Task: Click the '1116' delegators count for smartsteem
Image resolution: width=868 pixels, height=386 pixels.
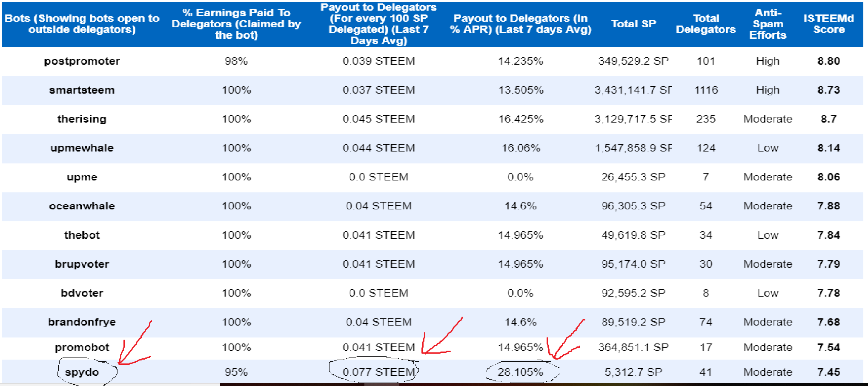Action: tap(706, 90)
